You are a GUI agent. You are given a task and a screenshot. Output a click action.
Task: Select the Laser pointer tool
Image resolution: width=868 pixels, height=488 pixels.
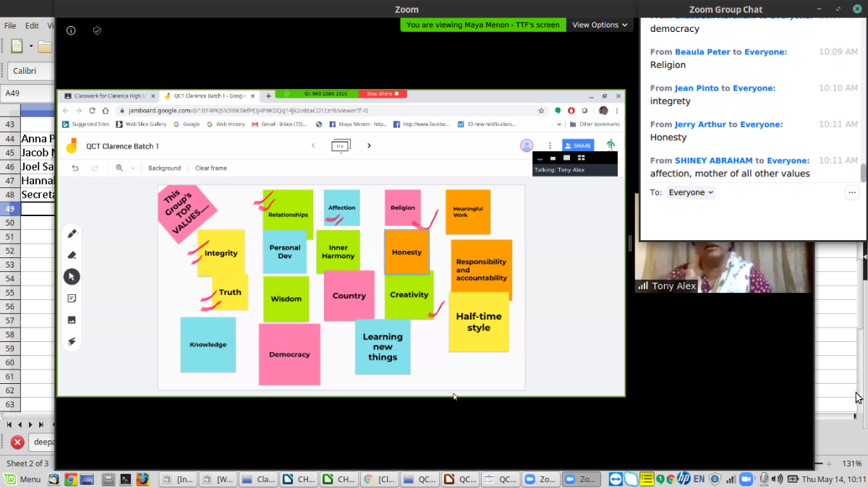72,341
